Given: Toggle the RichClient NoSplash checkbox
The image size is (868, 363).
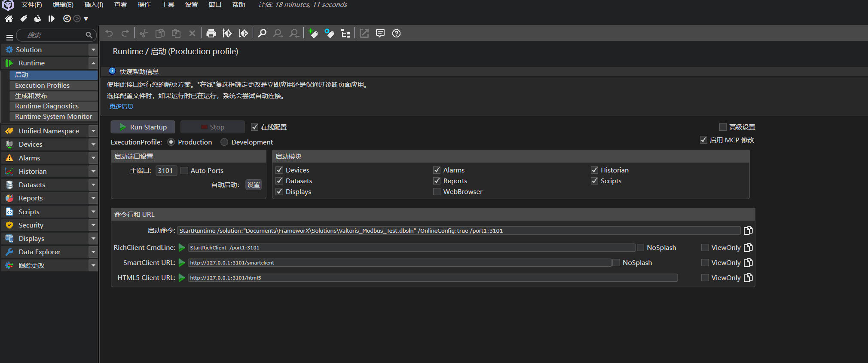Looking at the screenshot, I should point(640,248).
